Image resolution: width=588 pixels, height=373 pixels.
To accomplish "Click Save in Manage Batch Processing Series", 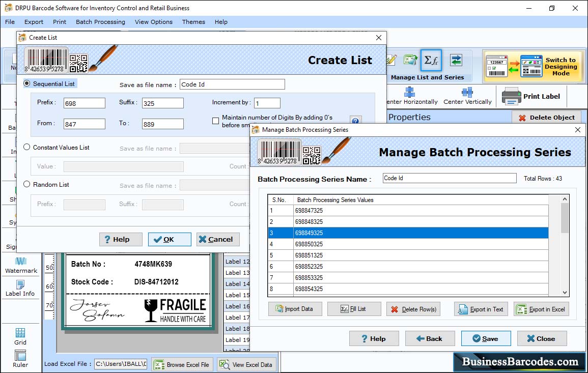I will [486, 338].
